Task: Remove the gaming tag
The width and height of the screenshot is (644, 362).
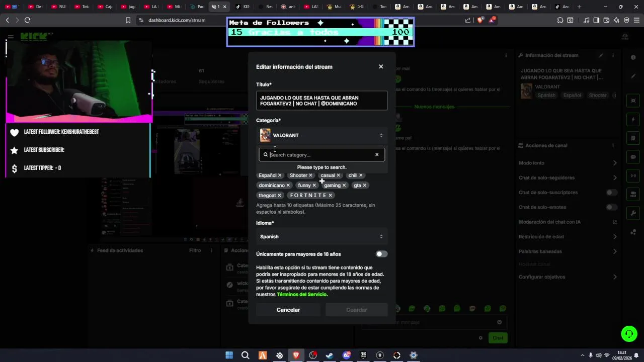Action: click(344, 186)
